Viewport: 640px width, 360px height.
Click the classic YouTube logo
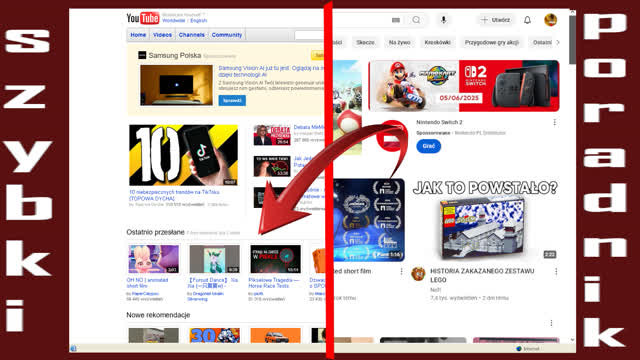[x=142, y=18]
